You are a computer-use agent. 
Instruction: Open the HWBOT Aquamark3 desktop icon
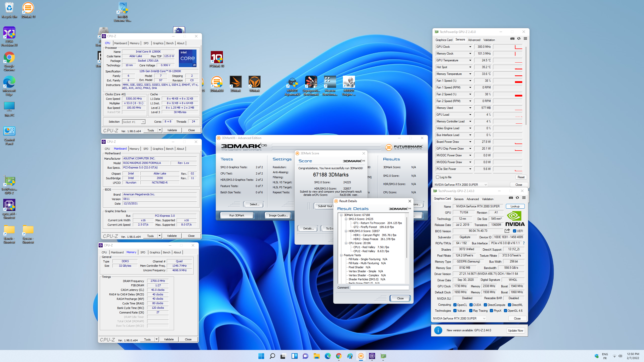coord(292,86)
